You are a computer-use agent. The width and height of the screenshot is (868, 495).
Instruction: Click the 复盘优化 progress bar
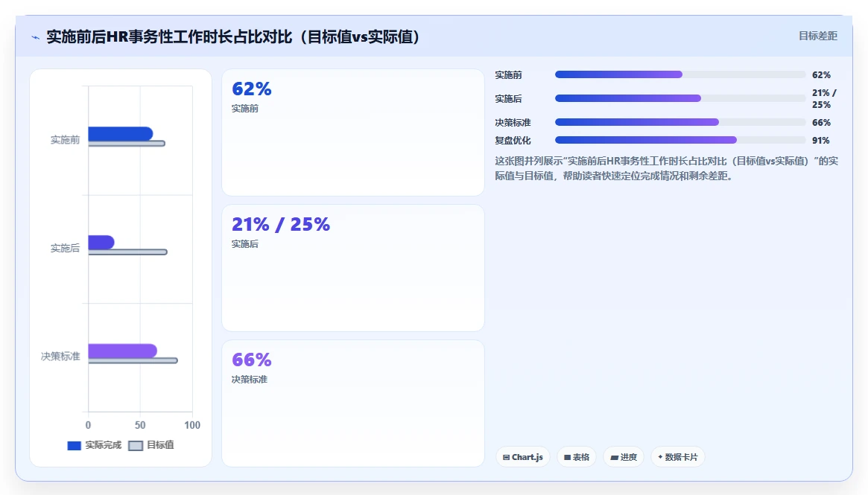(x=679, y=140)
